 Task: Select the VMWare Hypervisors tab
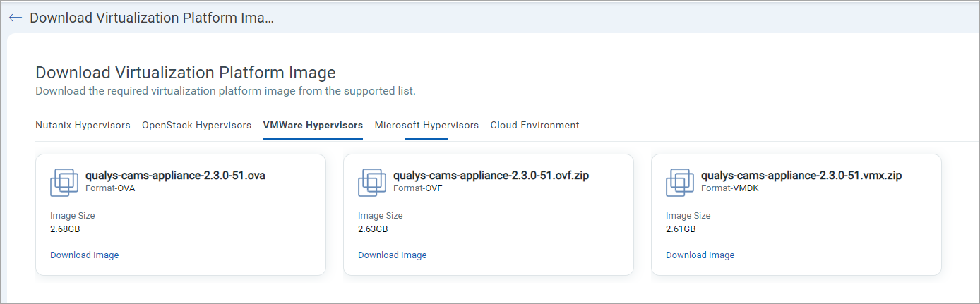click(x=313, y=125)
